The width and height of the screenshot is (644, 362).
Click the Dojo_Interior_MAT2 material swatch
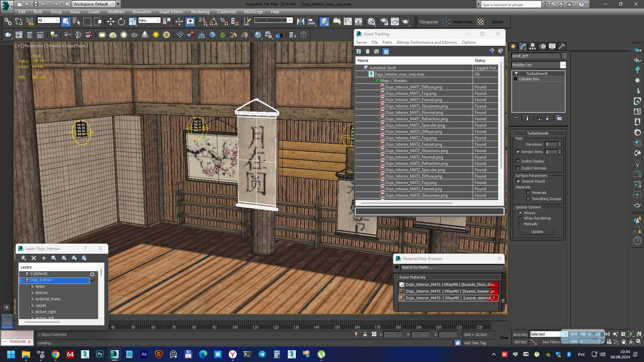coord(402,291)
